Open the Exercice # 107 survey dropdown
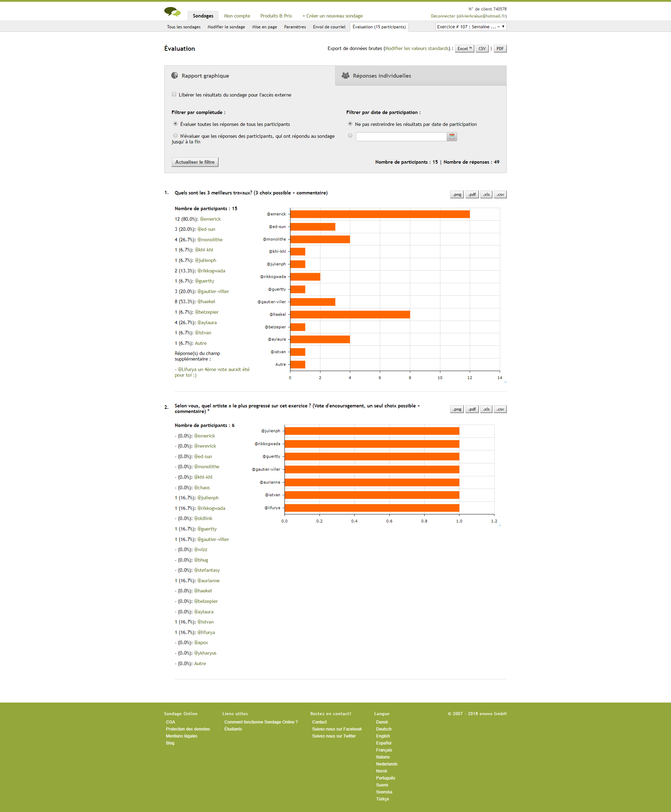 tap(470, 27)
